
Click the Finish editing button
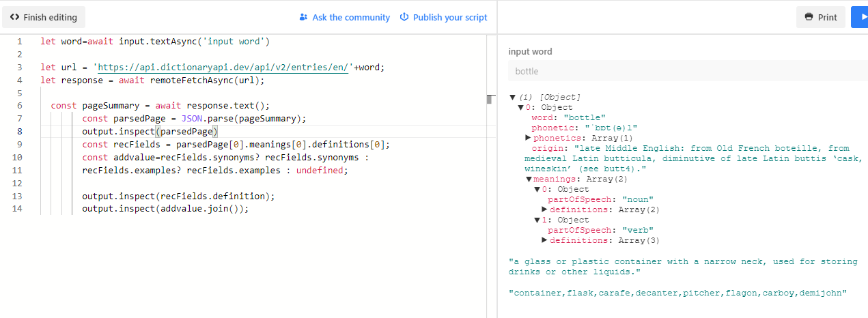[x=44, y=17]
